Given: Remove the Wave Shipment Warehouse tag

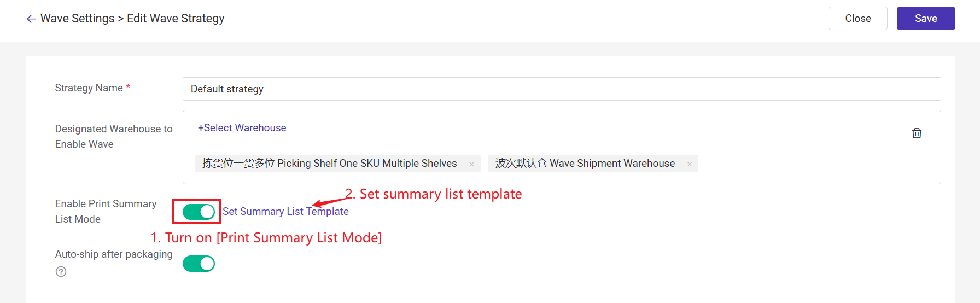Looking at the screenshot, I should (690, 164).
